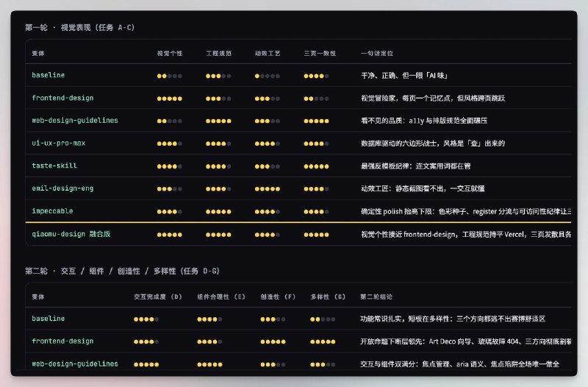This screenshot has width=588, height=387.
Task: Click the description starting '数据库驱动的六边形战士'
Action: [x=433, y=143]
